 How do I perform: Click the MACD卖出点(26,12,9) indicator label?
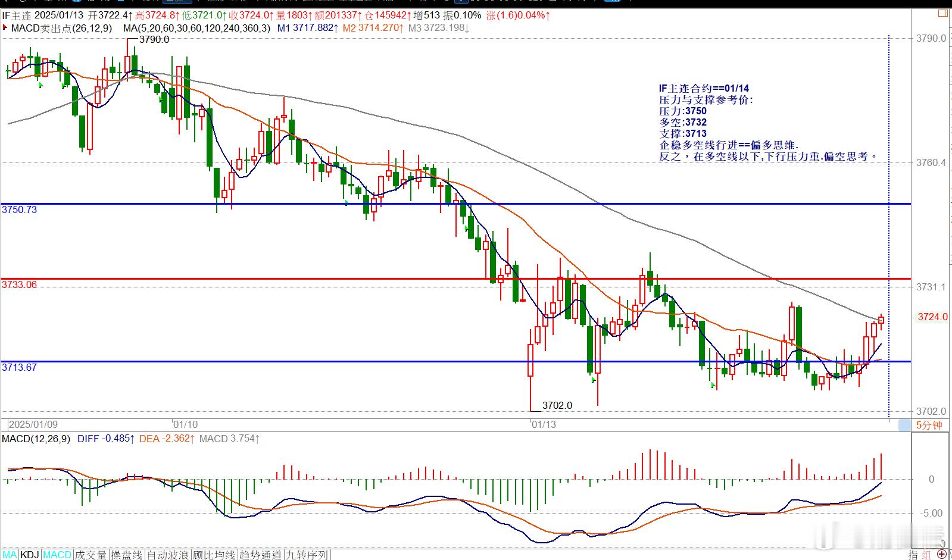[x=61, y=28]
